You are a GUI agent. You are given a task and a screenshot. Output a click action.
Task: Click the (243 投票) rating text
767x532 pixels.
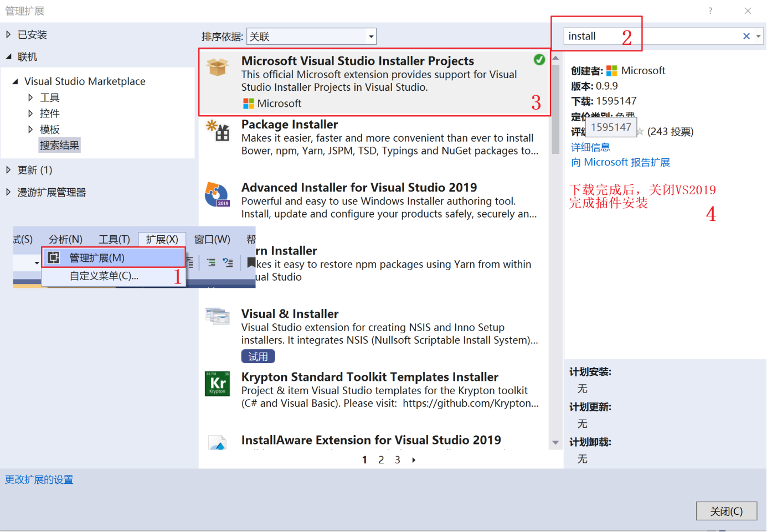click(x=670, y=132)
